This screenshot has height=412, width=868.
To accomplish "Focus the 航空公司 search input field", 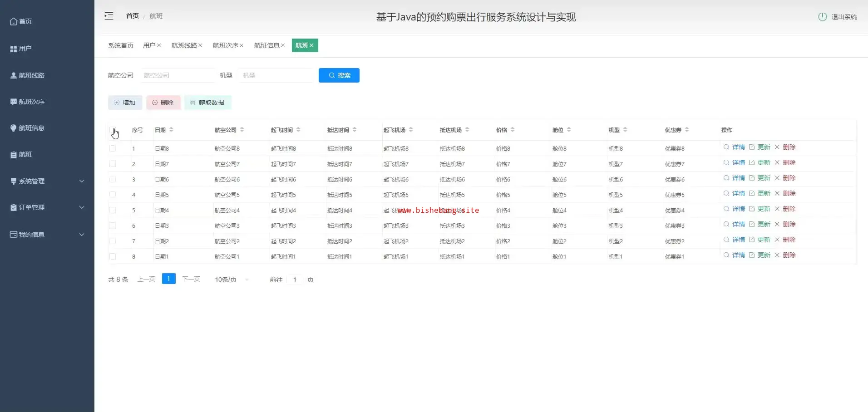I will click(177, 75).
